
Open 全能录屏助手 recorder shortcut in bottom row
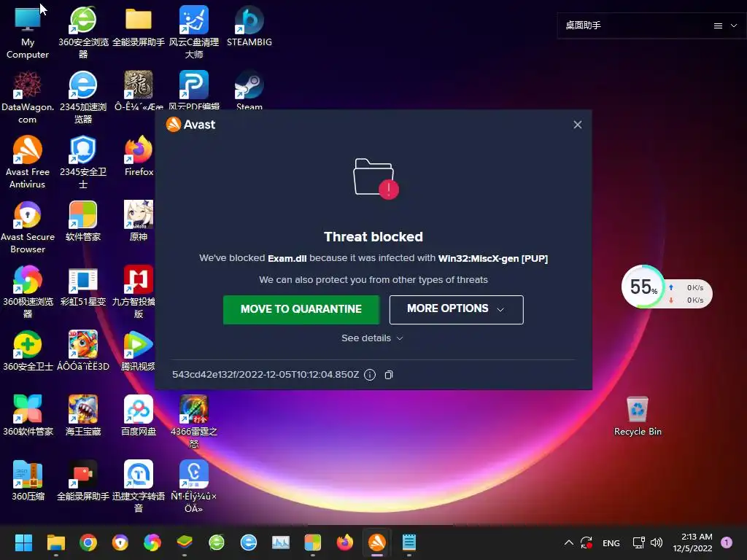pos(83,480)
